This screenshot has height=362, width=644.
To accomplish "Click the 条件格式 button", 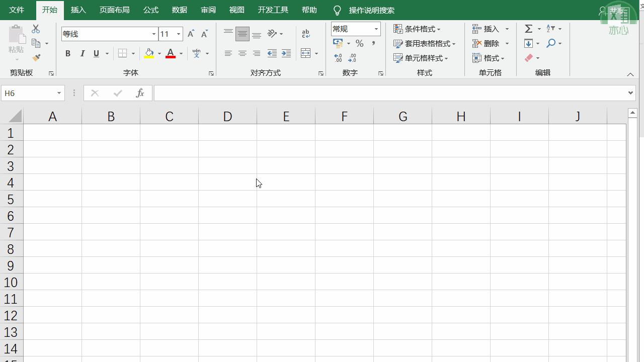I will [x=417, y=29].
